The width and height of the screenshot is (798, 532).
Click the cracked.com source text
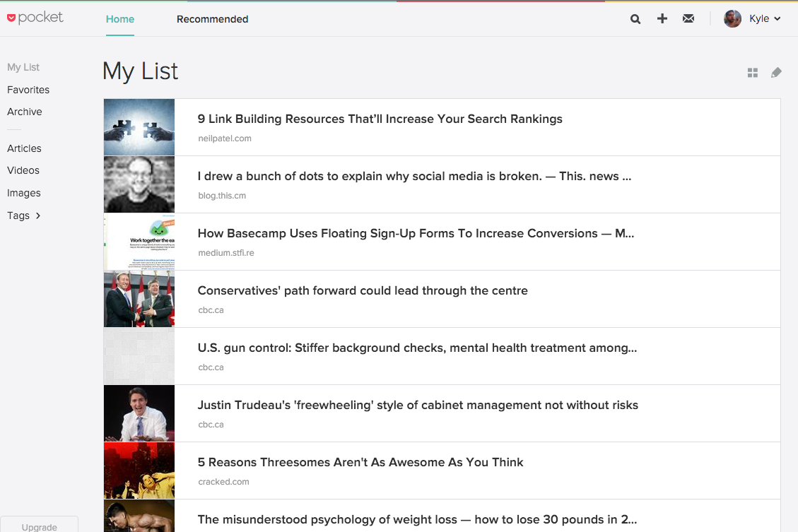(x=223, y=482)
